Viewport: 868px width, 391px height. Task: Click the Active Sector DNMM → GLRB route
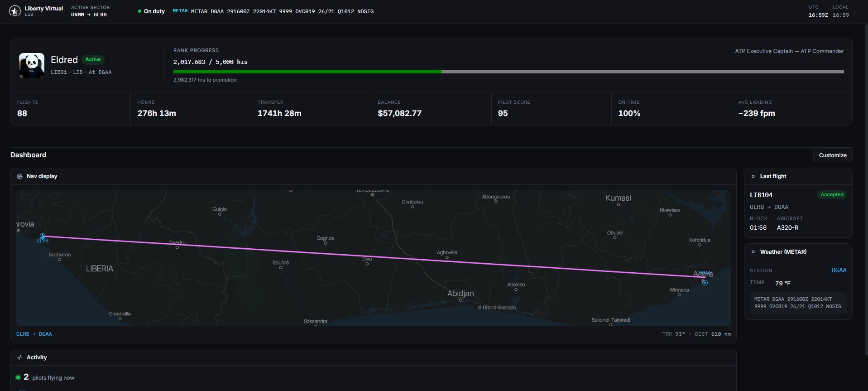point(89,14)
